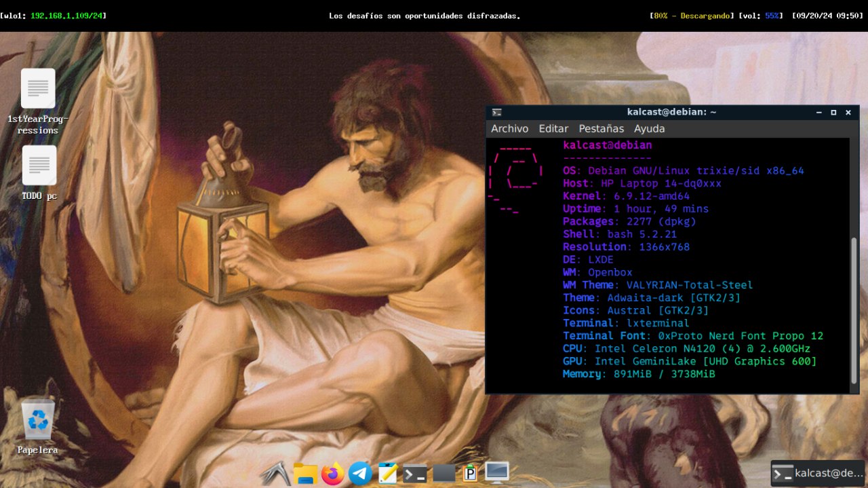
Task: Click the 'Memory: 891MiB / 3738MiB' line
Action: tap(639, 374)
